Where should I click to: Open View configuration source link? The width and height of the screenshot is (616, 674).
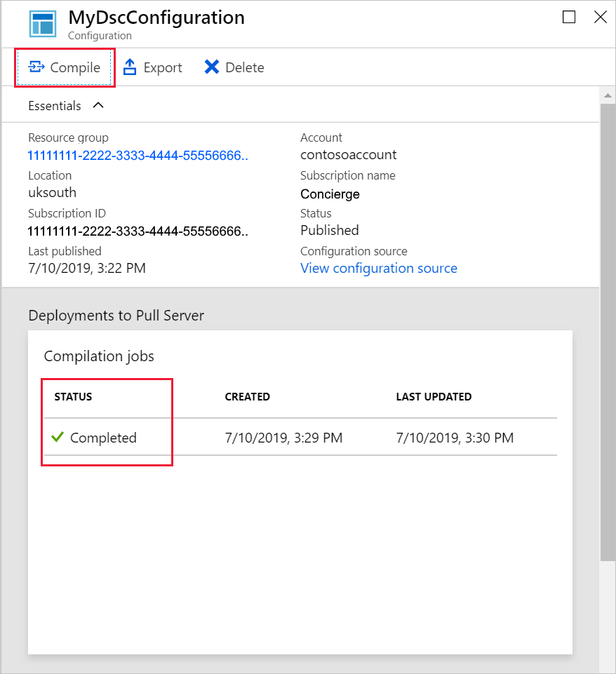[x=379, y=268]
